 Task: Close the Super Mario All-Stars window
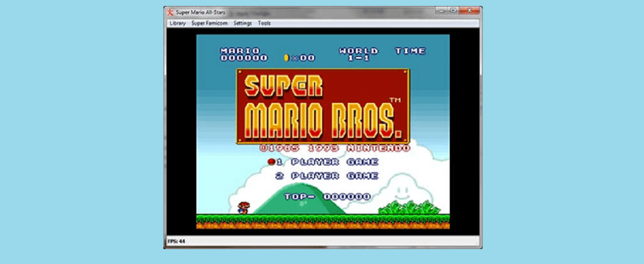click(469, 10)
